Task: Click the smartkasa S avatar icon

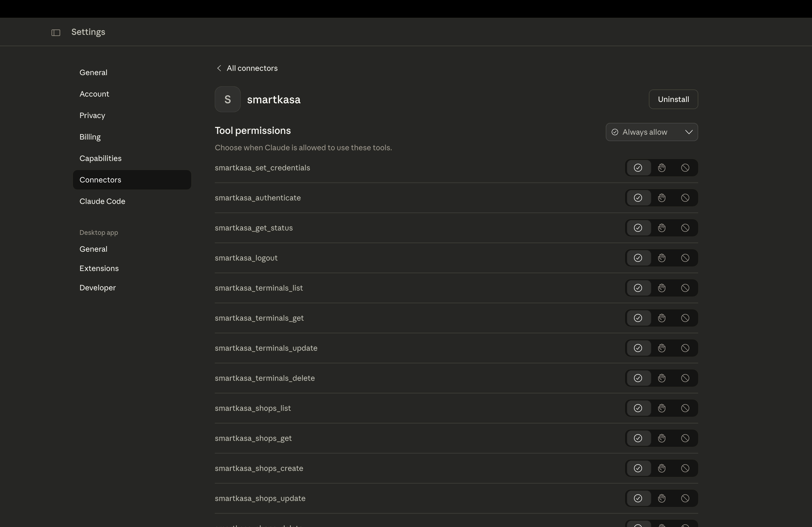Action: pos(227,100)
